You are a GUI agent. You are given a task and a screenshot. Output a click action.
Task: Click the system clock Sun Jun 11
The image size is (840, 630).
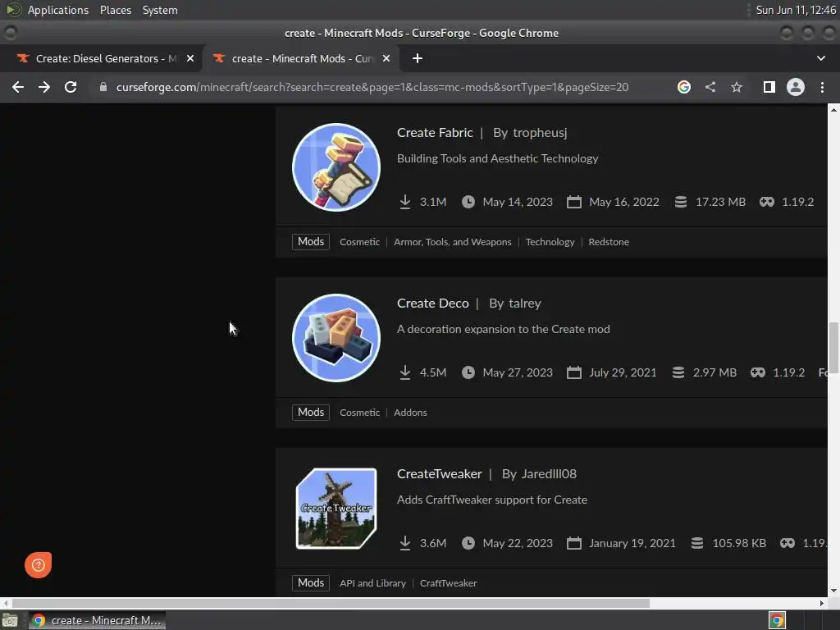(796, 10)
